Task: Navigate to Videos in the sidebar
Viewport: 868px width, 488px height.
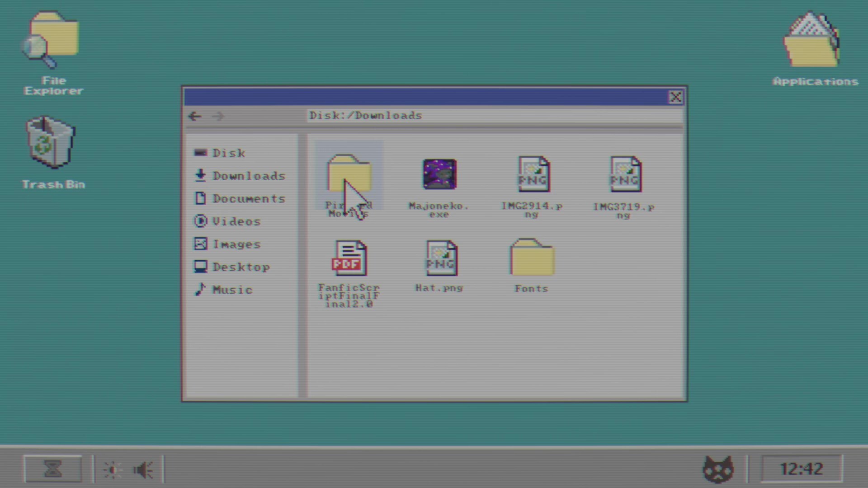Action: 236,221
